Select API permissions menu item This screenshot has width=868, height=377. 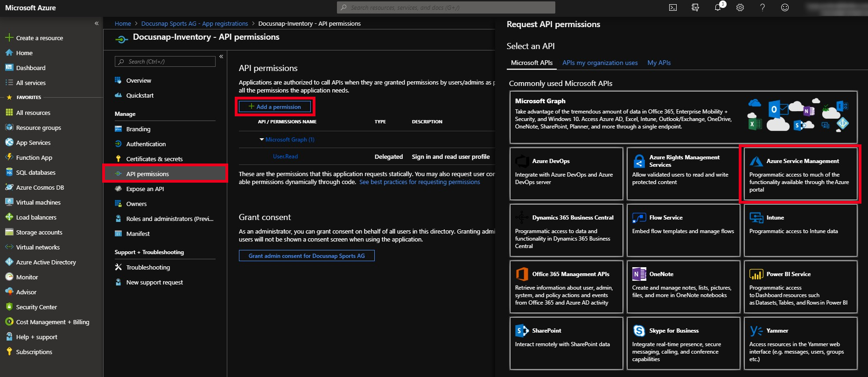click(165, 174)
